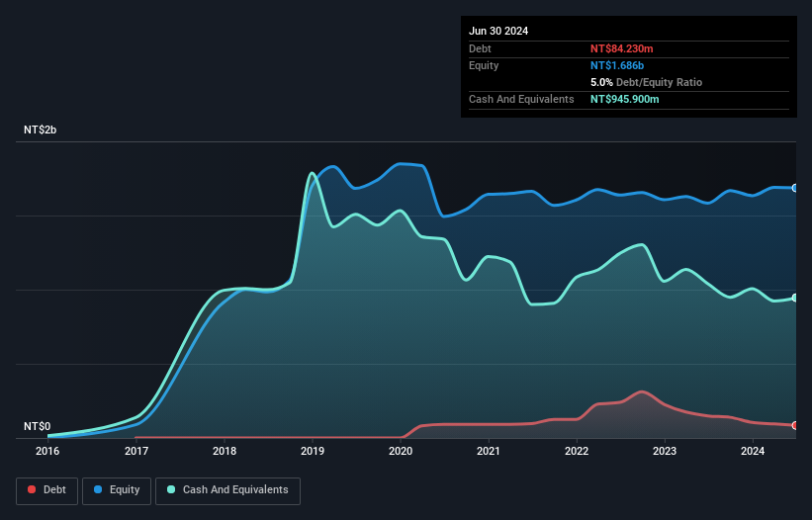Toggle the Equity series in legend
This screenshot has width=812, height=520.
click(117, 490)
